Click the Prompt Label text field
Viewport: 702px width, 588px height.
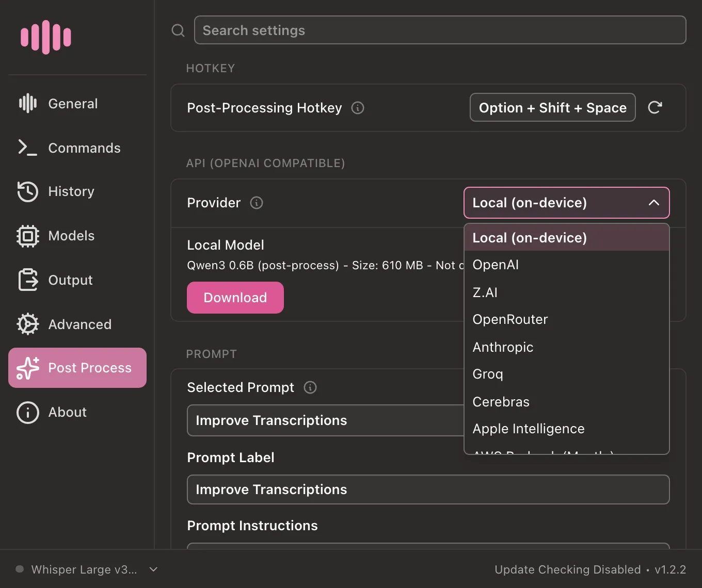428,489
